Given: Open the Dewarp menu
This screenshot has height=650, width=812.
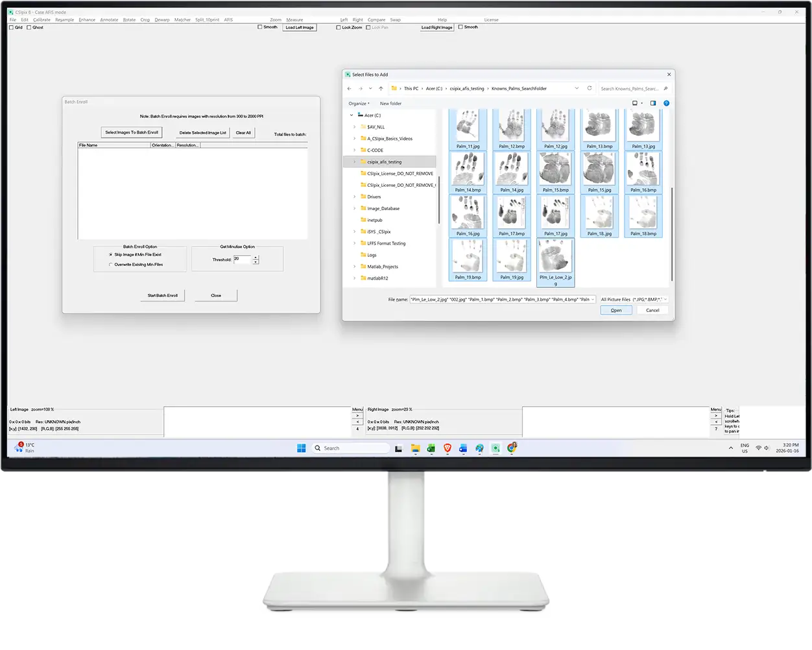Looking at the screenshot, I should (x=162, y=20).
